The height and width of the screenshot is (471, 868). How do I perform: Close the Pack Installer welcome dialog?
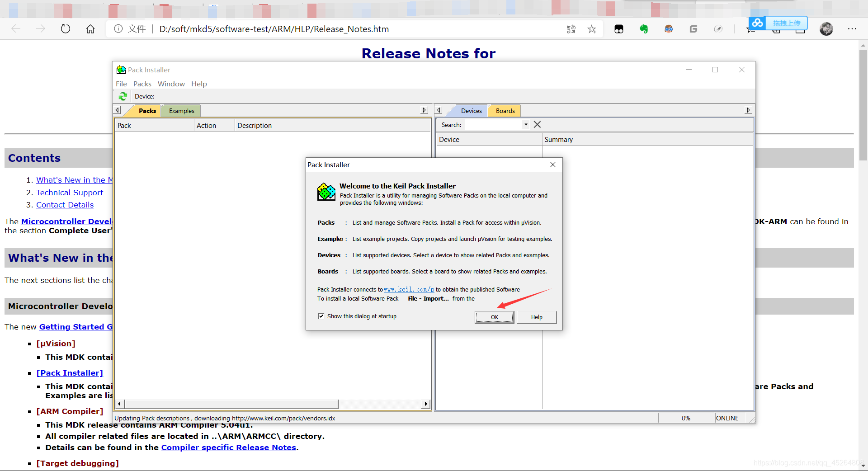coord(552,165)
